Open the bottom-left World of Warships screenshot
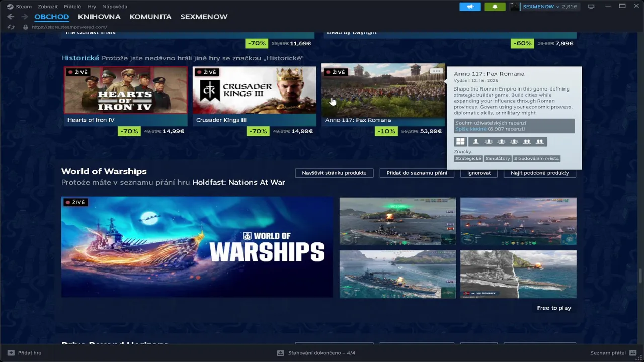Viewport: 644px width, 362px height. pyautogui.click(x=397, y=274)
